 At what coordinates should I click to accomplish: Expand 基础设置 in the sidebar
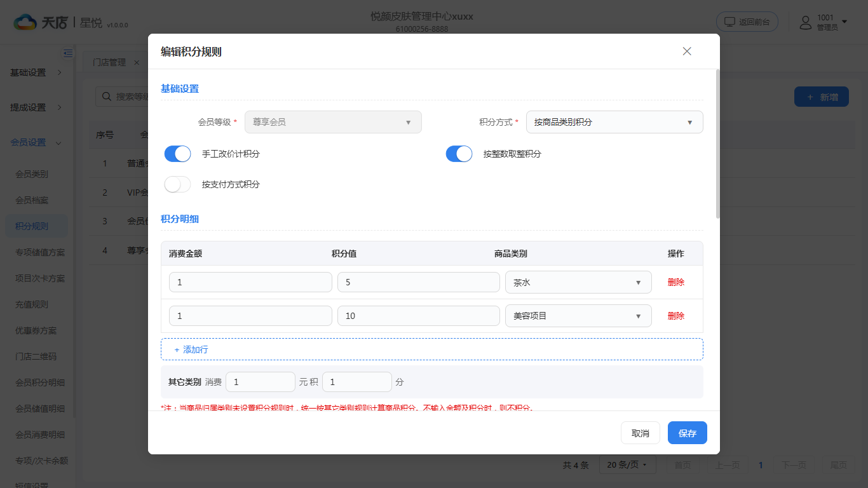(x=37, y=72)
